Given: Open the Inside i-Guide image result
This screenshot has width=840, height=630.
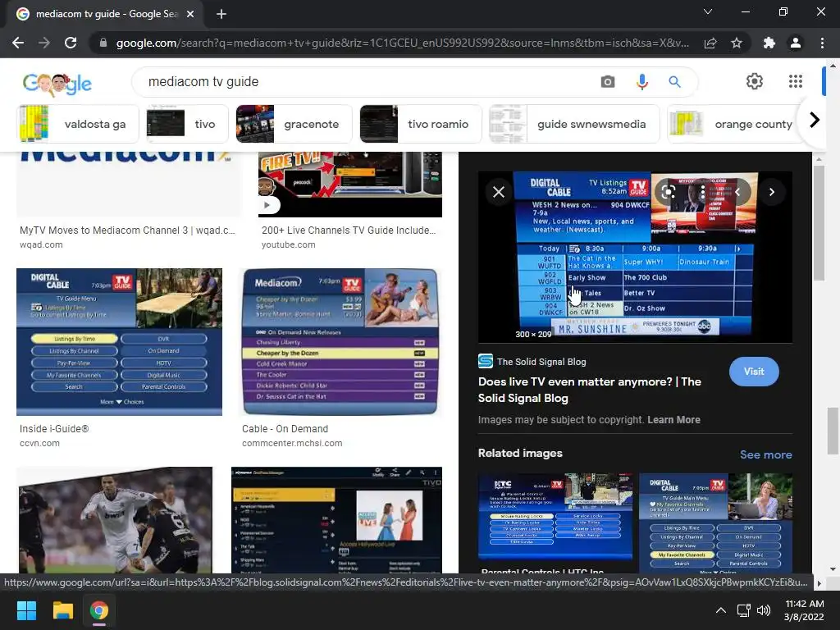Looking at the screenshot, I should [120, 342].
